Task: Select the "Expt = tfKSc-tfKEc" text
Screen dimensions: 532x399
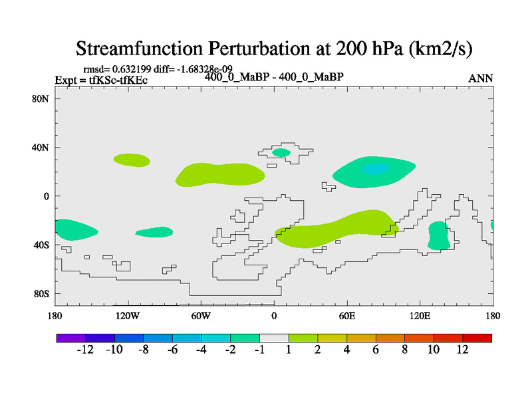Action: click(101, 80)
